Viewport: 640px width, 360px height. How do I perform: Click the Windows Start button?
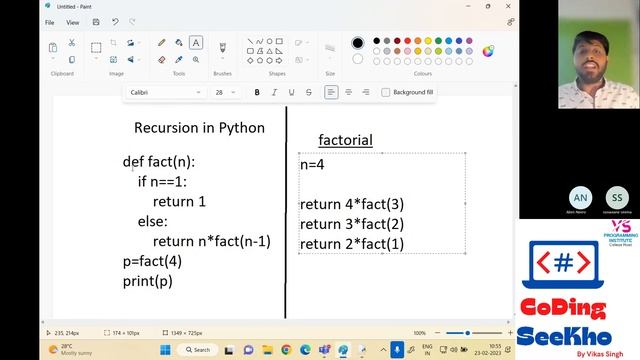point(165,350)
